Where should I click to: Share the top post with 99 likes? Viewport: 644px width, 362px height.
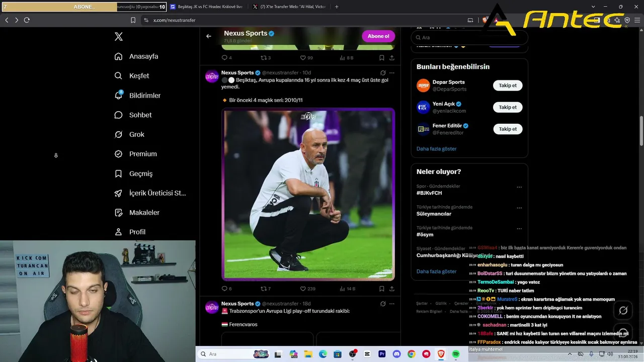[x=392, y=58]
